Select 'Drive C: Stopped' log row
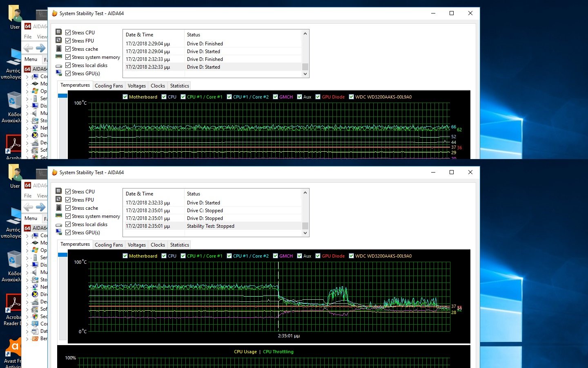The image size is (588, 368). [212, 211]
